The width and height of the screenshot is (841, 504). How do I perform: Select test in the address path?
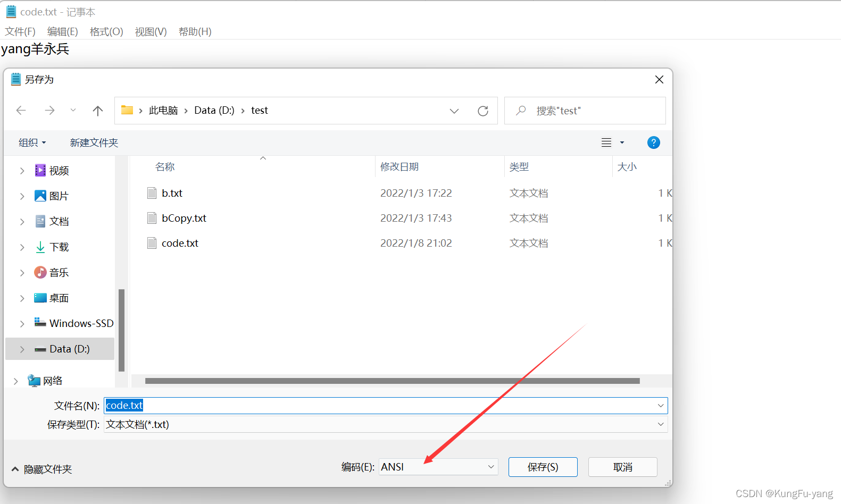(x=260, y=110)
